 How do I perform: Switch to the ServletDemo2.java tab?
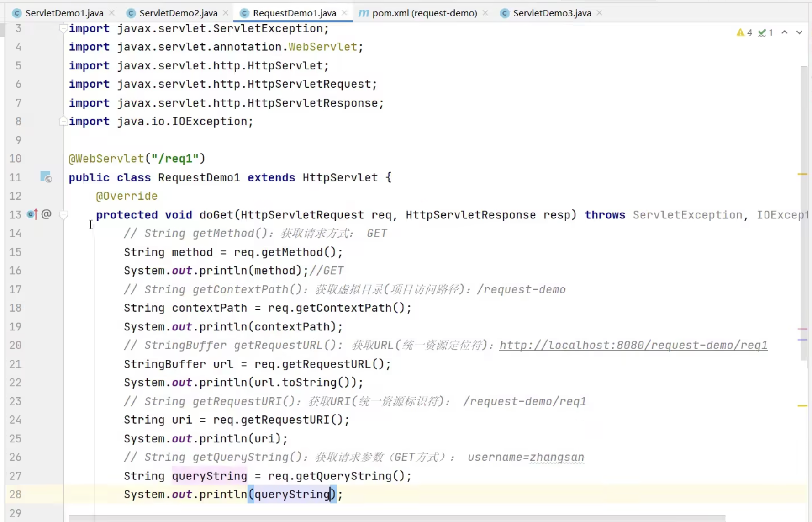(x=178, y=13)
